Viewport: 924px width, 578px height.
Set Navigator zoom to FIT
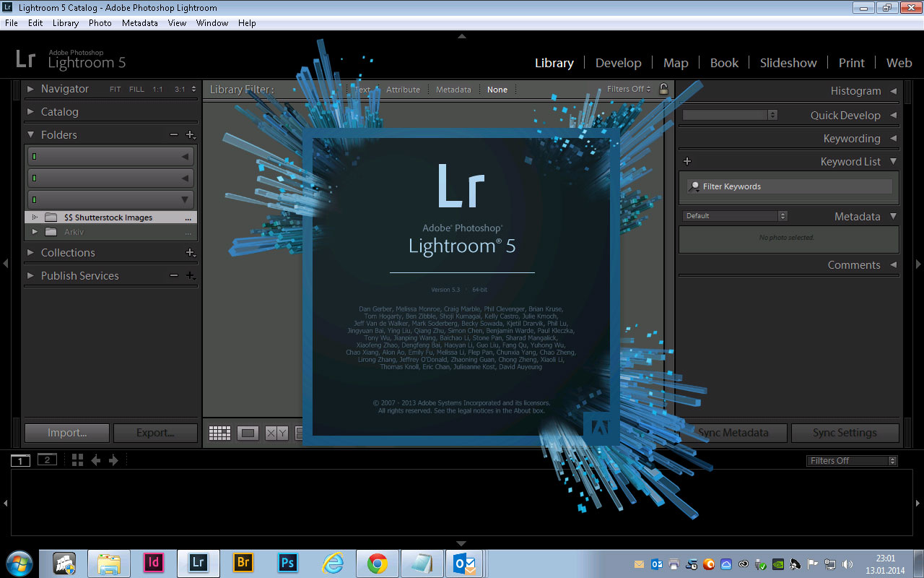115,90
